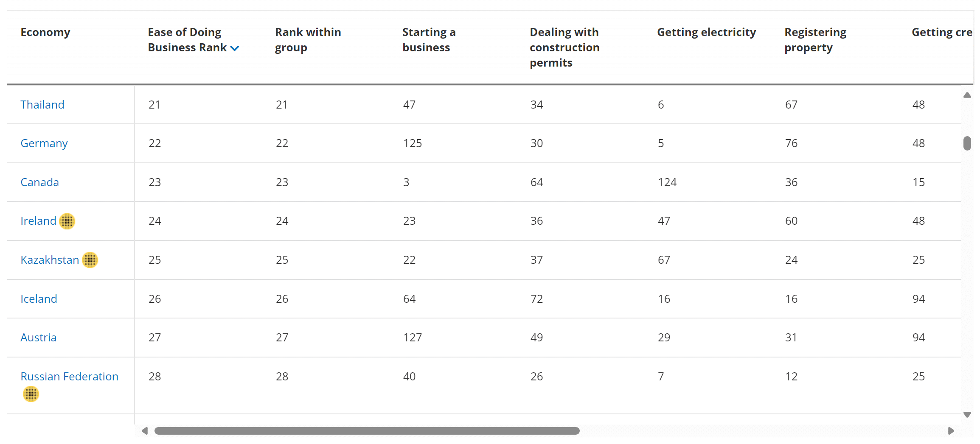The height and width of the screenshot is (444, 980).
Task: Sort by Dealing with construction permits header
Action: coord(564,47)
